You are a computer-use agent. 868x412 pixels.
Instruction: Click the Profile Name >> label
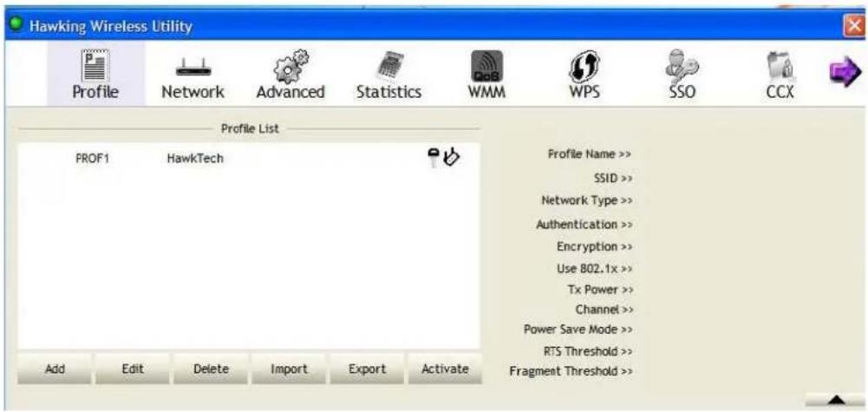(x=590, y=154)
